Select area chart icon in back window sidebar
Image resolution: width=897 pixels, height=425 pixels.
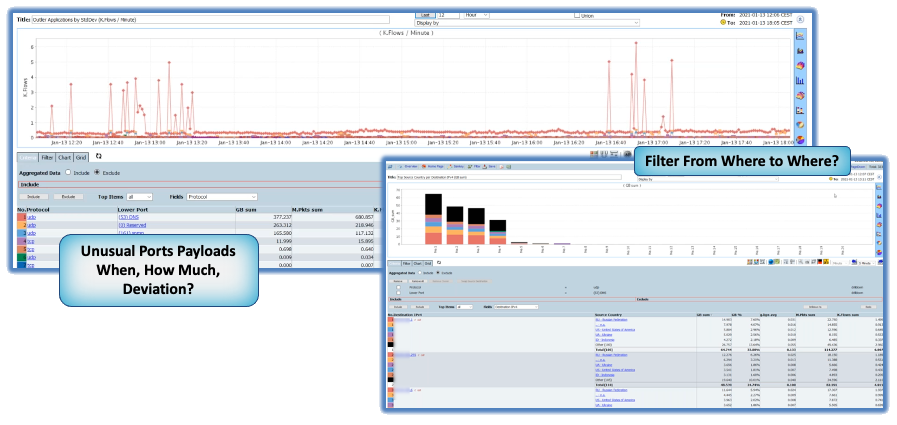800,50
